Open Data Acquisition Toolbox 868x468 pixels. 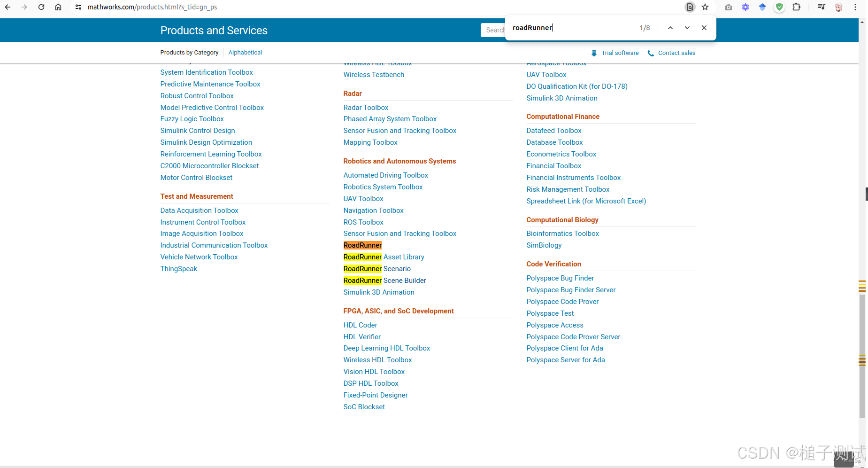pos(199,211)
